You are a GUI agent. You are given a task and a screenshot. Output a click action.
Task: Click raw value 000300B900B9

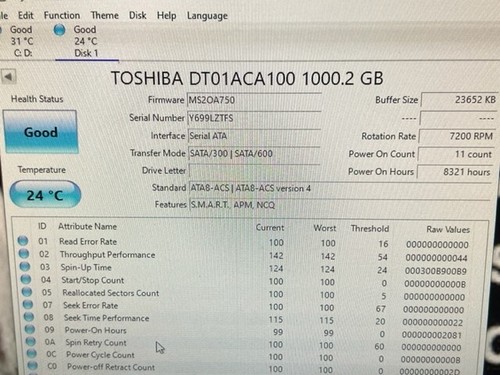[x=435, y=271]
